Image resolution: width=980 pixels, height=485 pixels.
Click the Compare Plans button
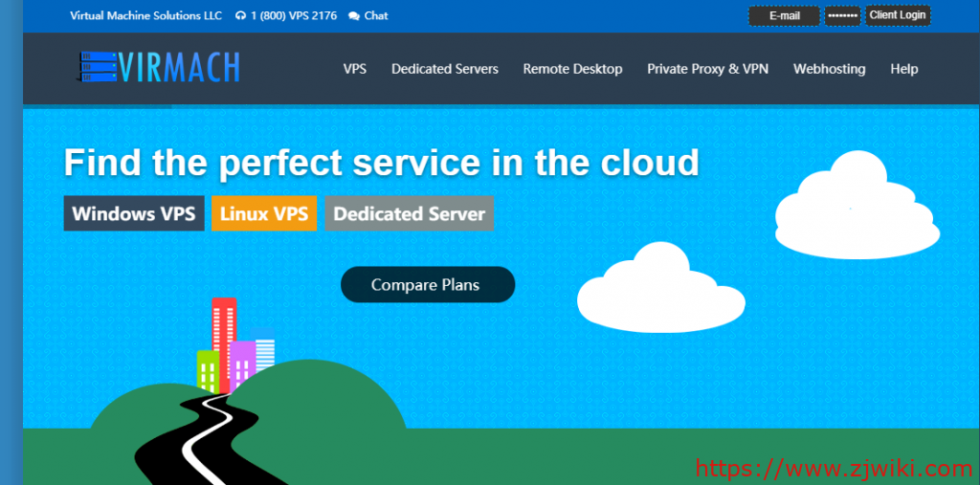click(427, 285)
